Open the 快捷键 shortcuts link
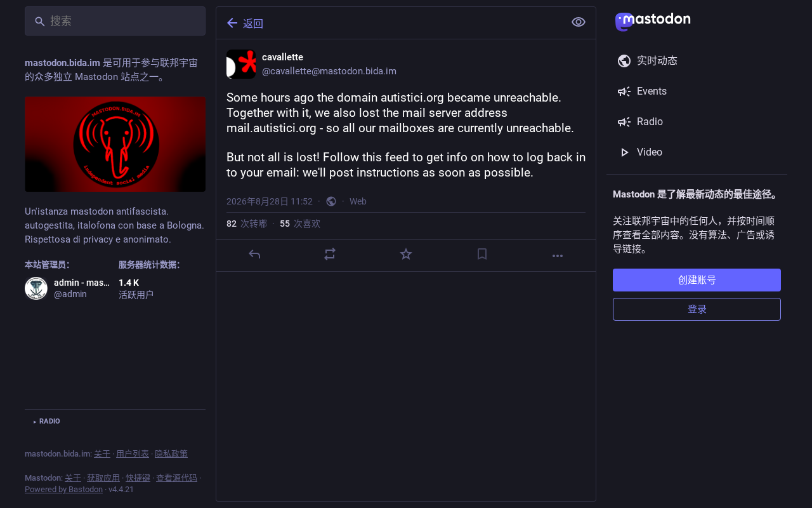The height and width of the screenshot is (508, 812). tap(138, 478)
